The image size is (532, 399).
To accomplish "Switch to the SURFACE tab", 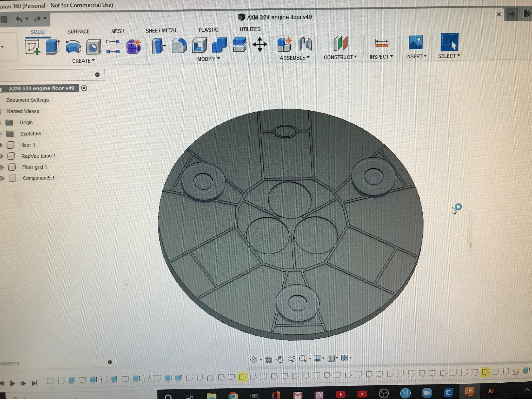I will [x=78, y=32].
